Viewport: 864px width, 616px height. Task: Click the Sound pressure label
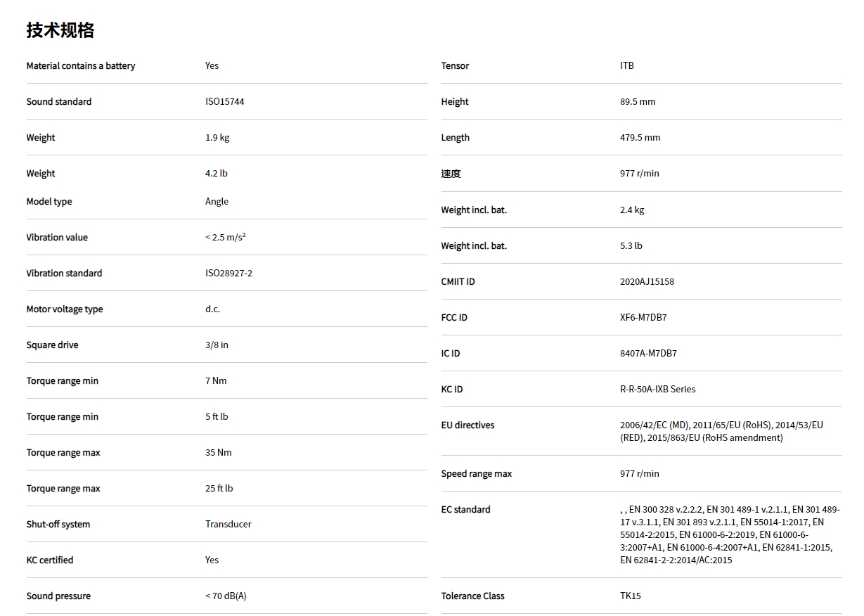point(58,596)
